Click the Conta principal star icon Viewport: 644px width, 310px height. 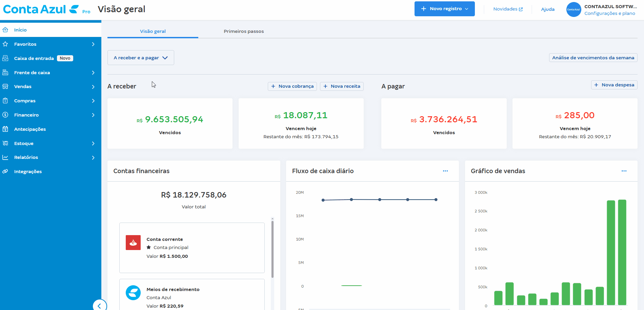(148, 247)
